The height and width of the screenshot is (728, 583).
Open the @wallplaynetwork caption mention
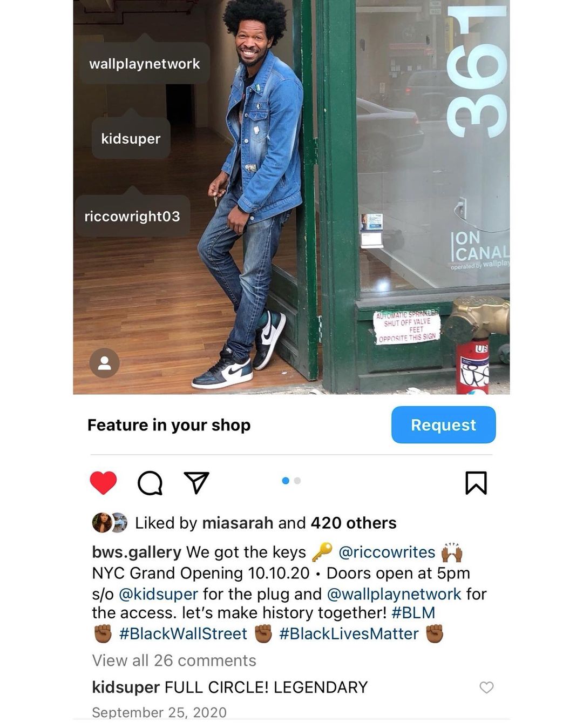(394, 594)
